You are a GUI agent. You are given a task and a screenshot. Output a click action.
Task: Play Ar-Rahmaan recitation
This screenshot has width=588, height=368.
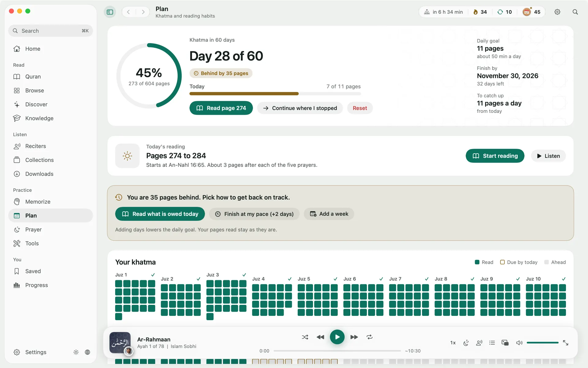point(337,337)
